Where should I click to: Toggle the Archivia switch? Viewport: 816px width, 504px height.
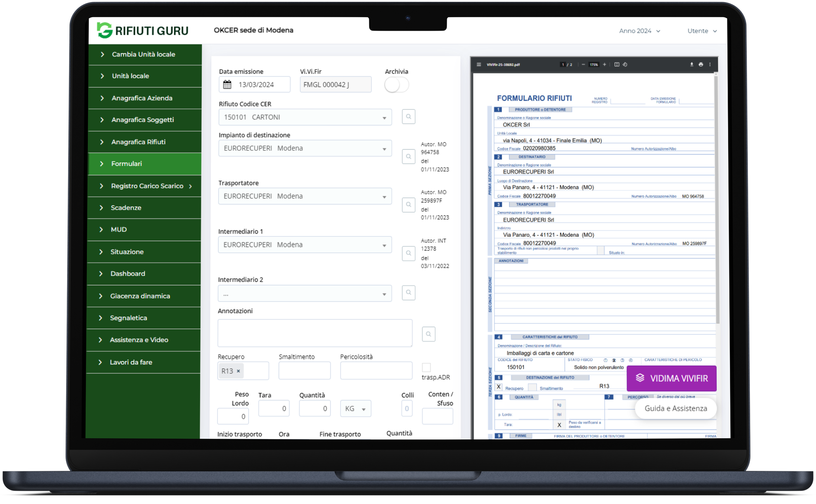(396, 85)
